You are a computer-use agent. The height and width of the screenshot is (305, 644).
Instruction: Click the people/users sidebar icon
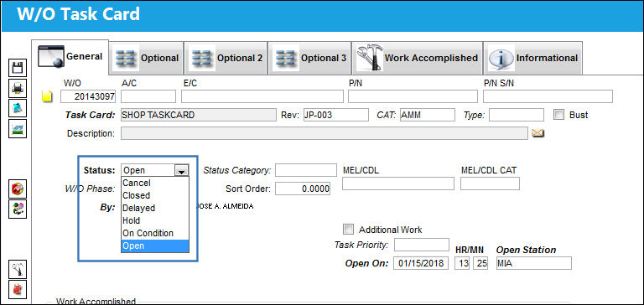(18, 209)
